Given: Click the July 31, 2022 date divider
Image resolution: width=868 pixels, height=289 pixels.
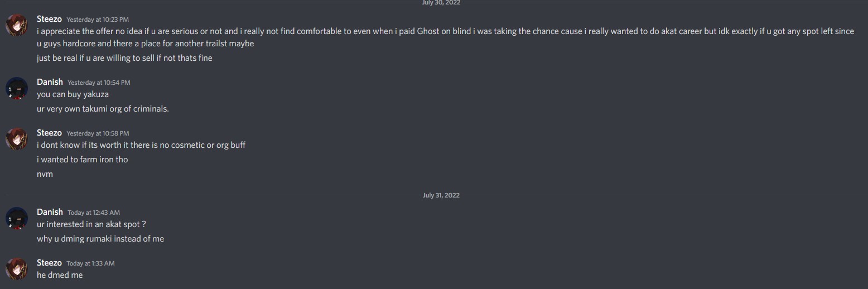Looking at the screenshot, I should point(441,195).
